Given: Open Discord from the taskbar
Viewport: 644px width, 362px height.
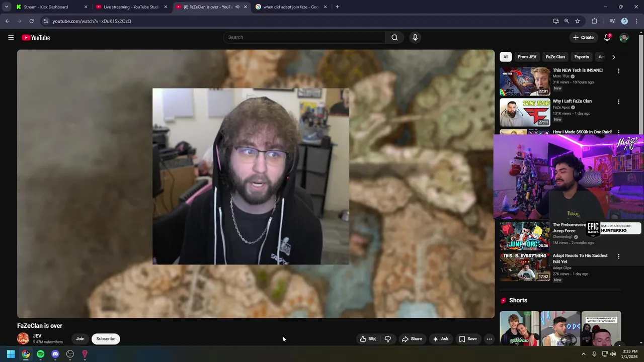Looking at the screenshot, I should [55, 354].
